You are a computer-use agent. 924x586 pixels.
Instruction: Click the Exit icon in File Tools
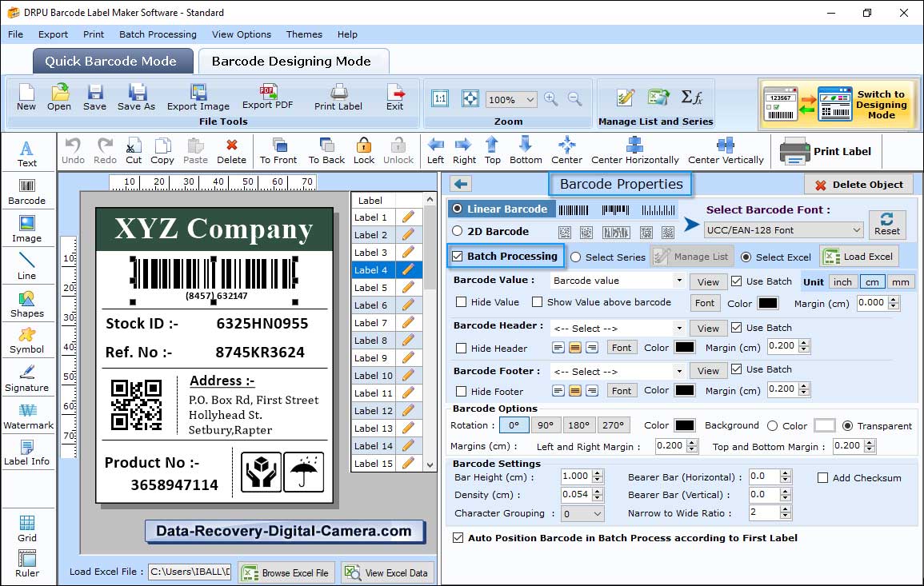click(395, 98)
